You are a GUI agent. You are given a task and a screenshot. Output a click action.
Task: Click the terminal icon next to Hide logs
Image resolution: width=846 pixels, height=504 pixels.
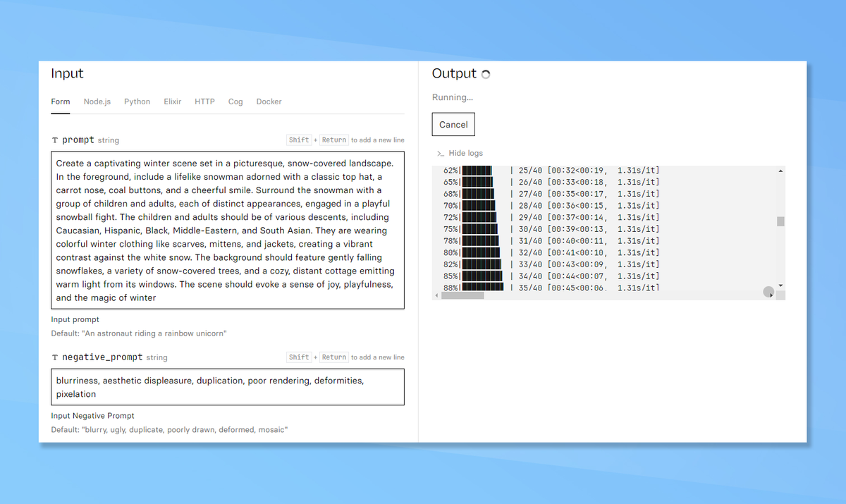point(438,153)
